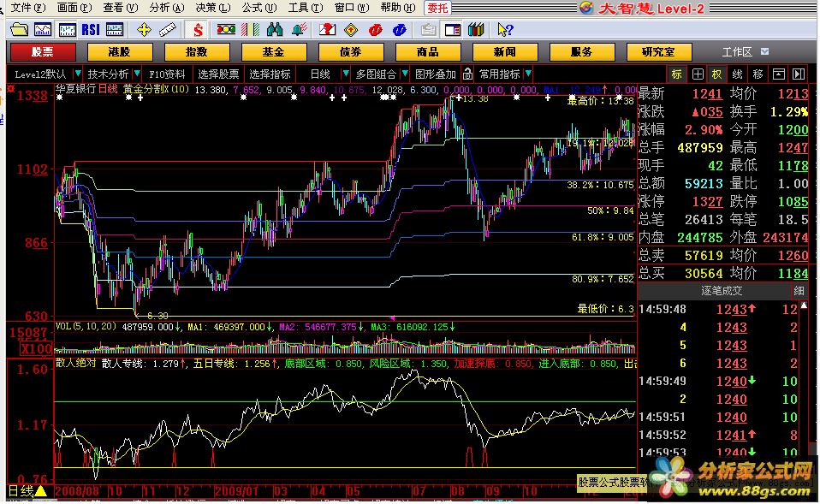Switch to the 指数 tab
The image size is (820, 504).
pos(197,51)
